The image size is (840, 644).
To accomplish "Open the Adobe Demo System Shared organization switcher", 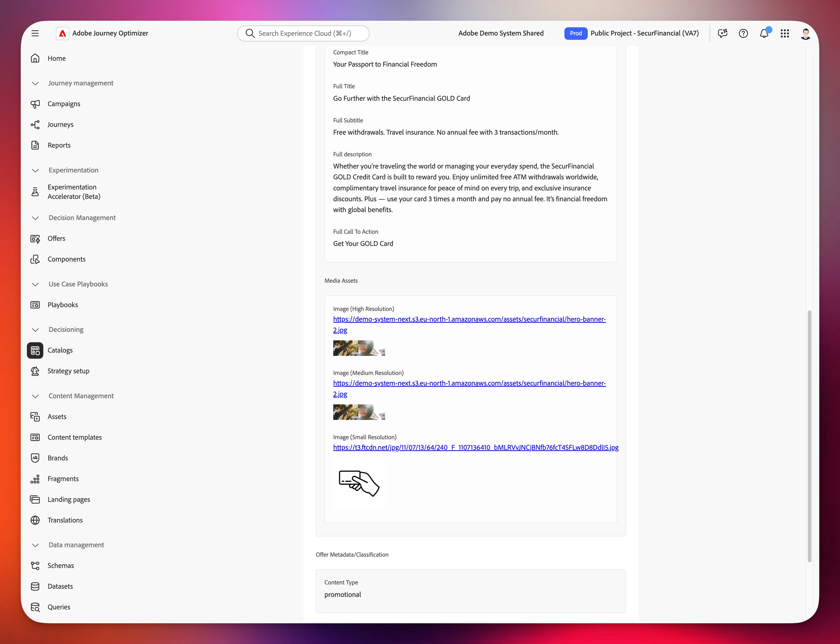I will (501, 33).
